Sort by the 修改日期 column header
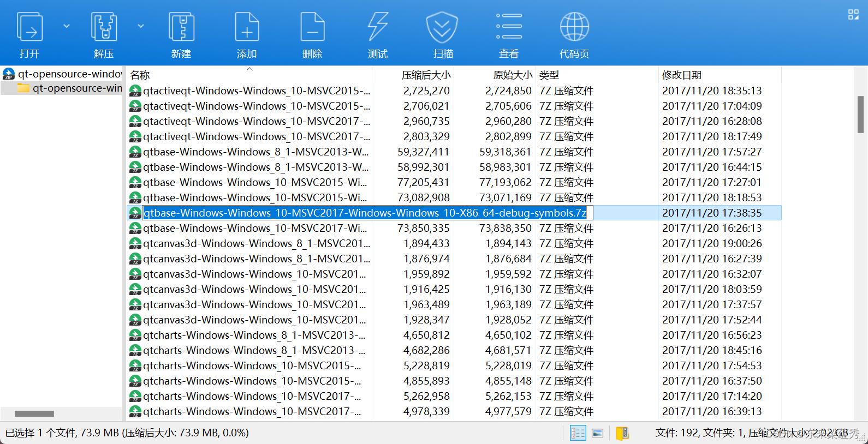Screen dimensions: 868x444 pyautogui.click(x=682, y=75)
